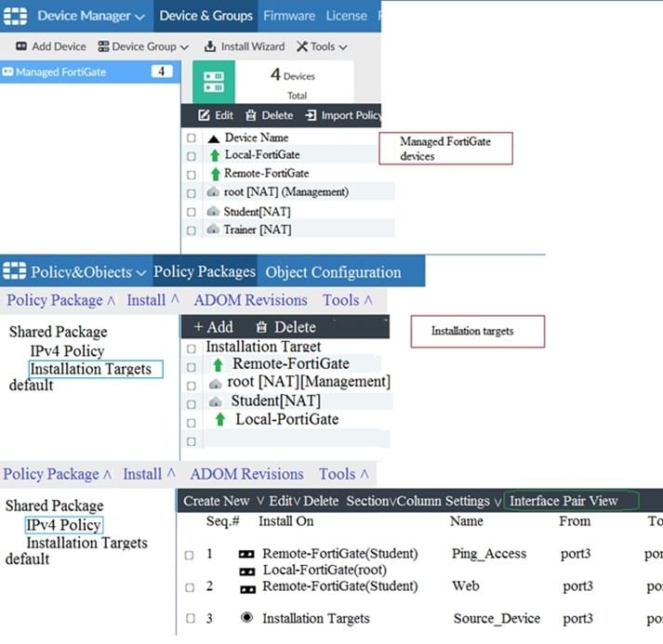Switch to the Firmware tab
The height and width of the screenshot is (644, 663).
click(x=289, y=16)
